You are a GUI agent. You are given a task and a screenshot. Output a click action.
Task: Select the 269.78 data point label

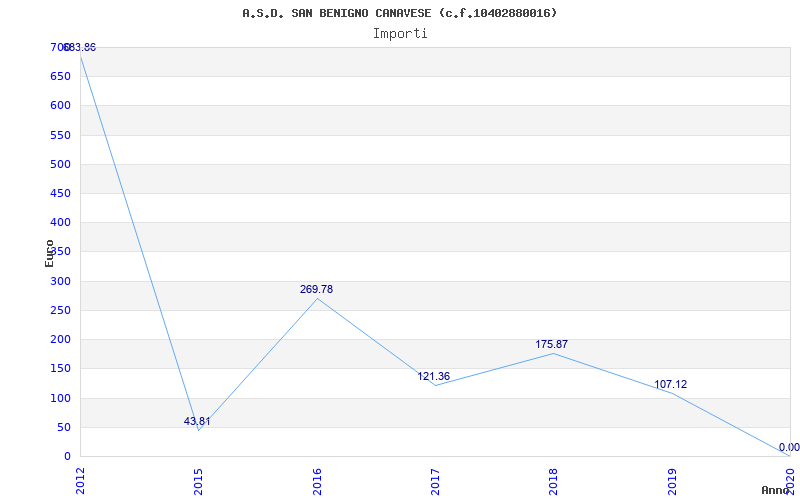click(x=316, y=289)
